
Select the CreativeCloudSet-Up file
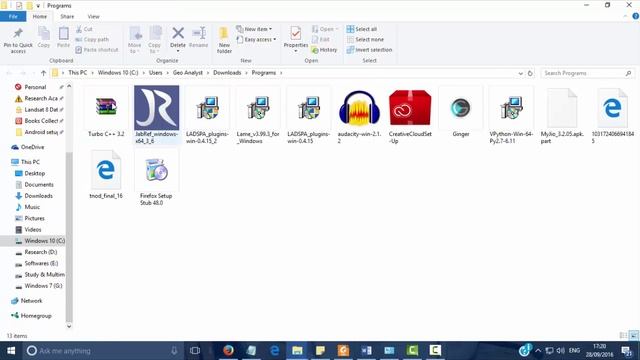tap(410, 115)
